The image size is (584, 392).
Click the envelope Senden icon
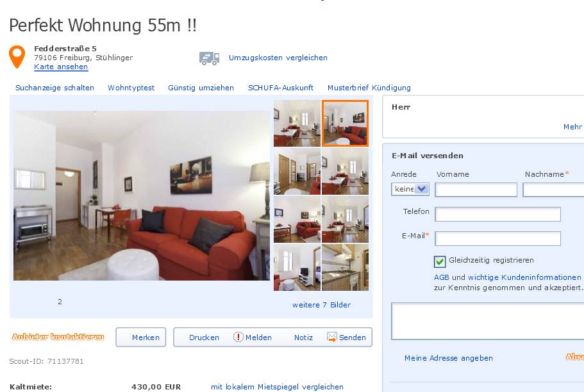click(x=332, y=337)
